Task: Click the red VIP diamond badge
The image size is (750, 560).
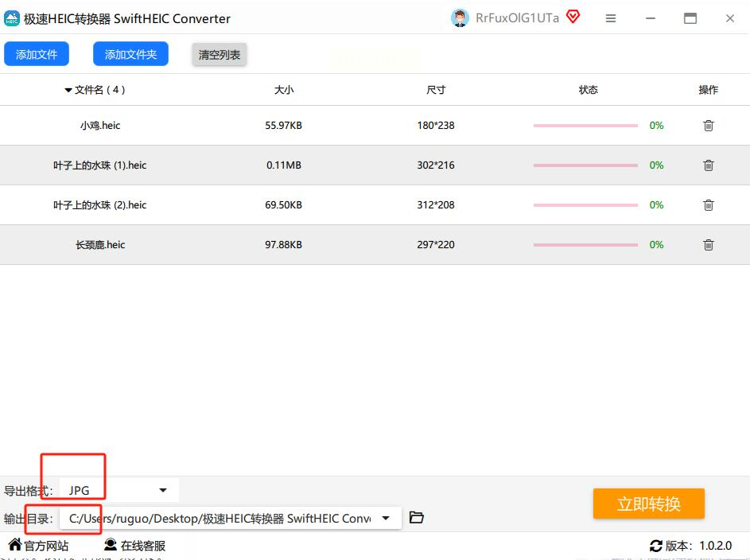Action: click(x=573, y=17)
